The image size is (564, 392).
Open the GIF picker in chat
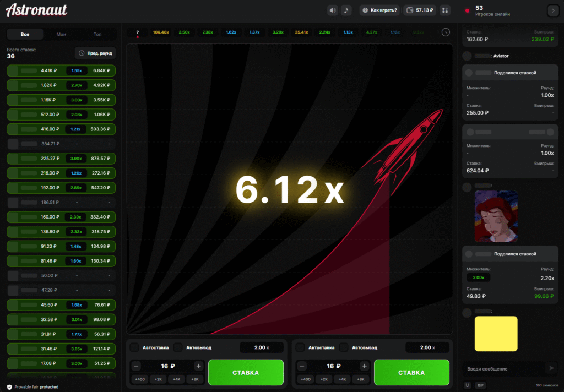(x=480, y=385)
